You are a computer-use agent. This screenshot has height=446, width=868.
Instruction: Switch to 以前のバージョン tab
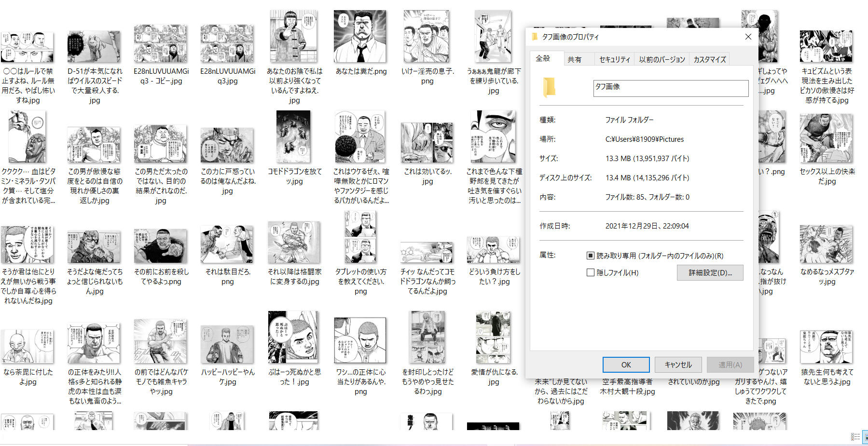[x=662, y=59]
